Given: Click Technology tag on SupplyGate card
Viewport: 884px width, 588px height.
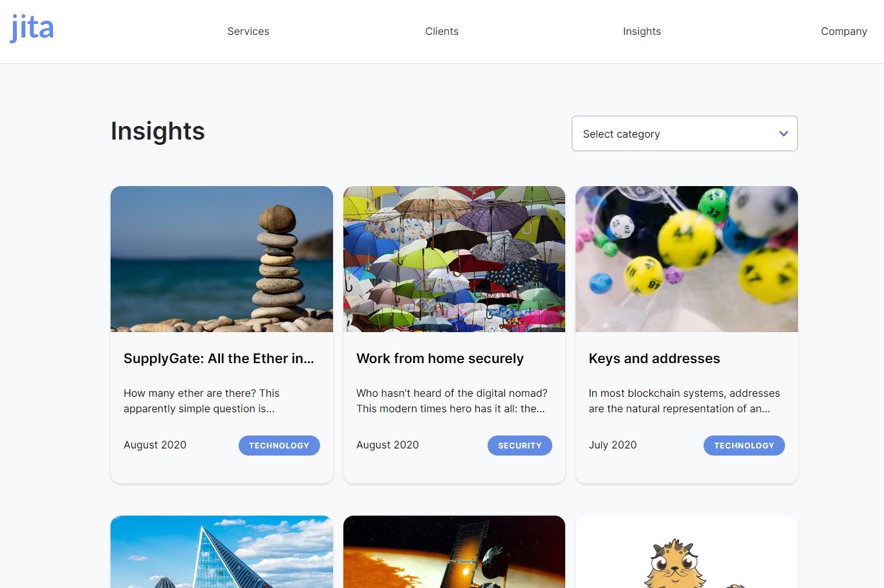Looking at the screenshot, I should tap(279, 445).
